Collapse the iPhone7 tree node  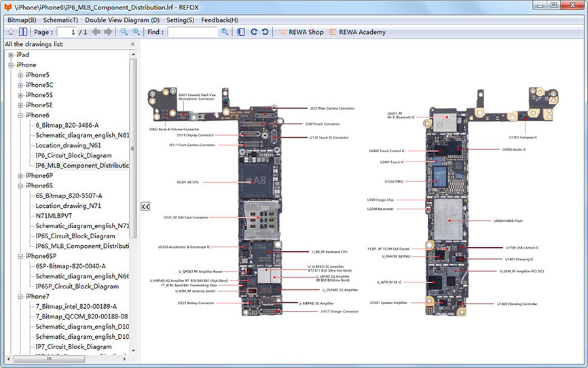[20, 296]
